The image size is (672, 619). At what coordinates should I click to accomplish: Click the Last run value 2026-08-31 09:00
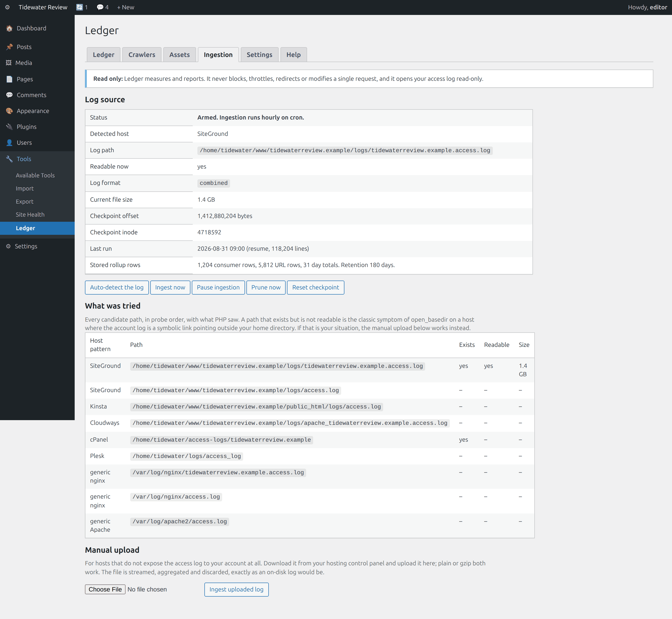point(253,249)
